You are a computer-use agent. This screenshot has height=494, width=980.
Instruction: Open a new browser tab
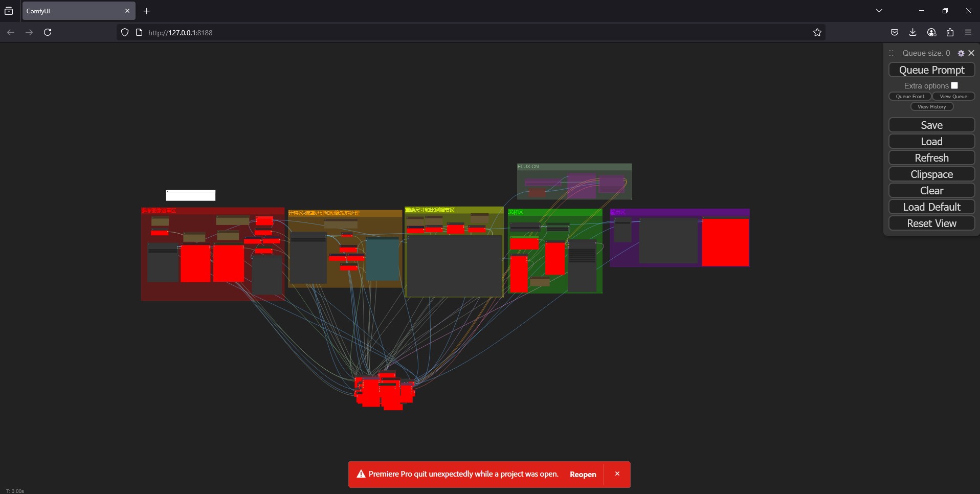pos(147,11)
